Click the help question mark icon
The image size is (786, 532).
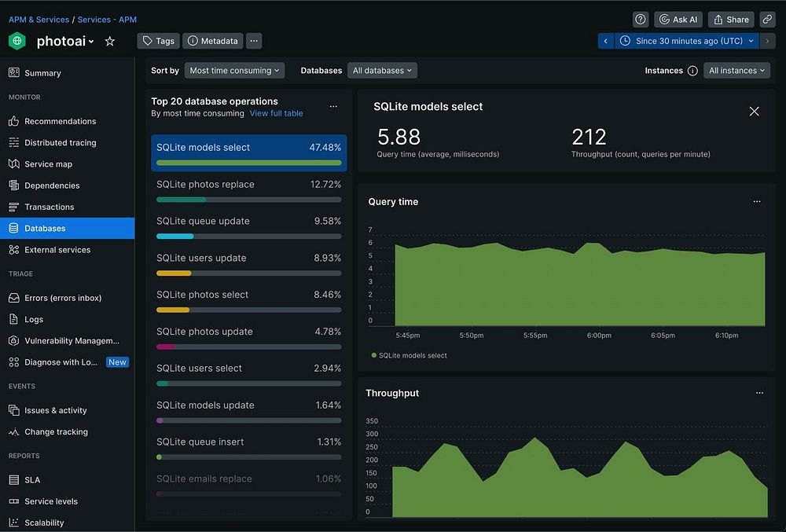point(641,20)
